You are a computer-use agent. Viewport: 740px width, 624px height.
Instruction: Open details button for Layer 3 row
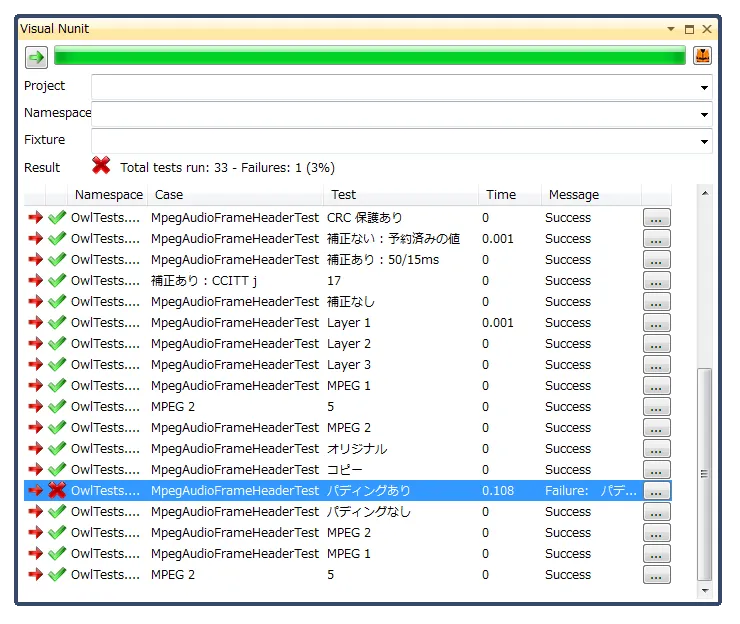click(x=656, y=365)
